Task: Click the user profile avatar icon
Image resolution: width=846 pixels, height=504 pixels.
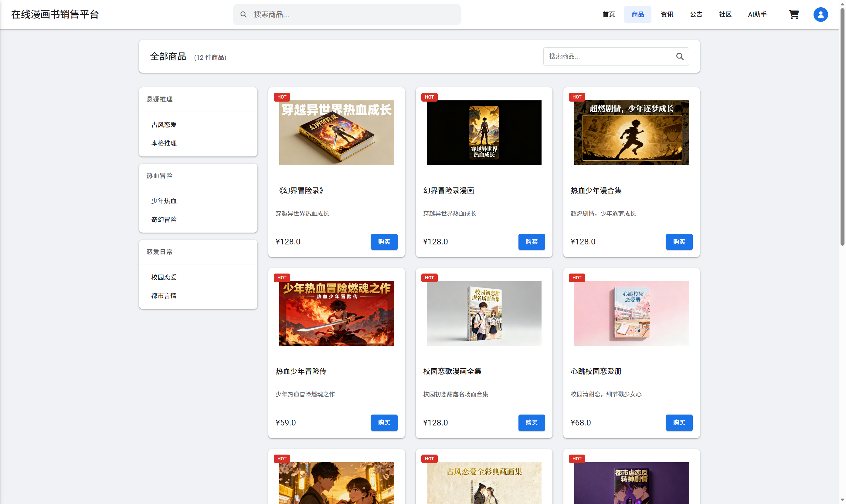Action: (820, 14)
